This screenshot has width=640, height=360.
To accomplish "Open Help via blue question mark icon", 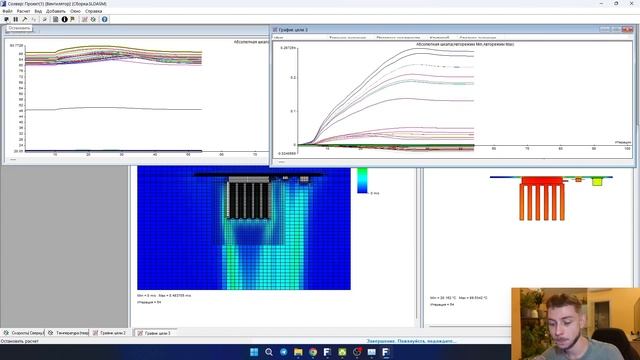I will click(104, 19).
